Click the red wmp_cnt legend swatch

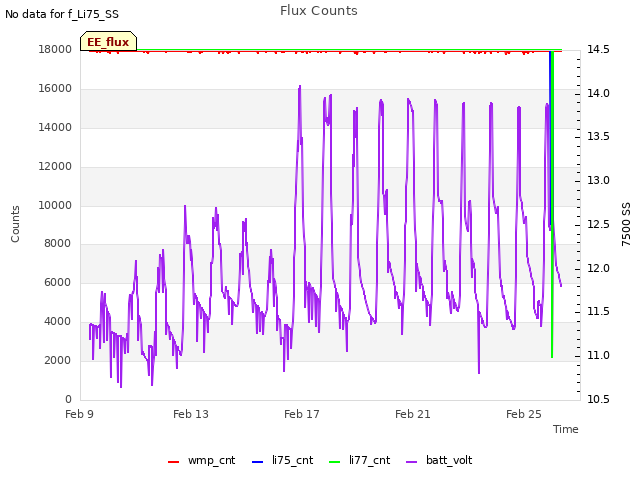point(173,462)
